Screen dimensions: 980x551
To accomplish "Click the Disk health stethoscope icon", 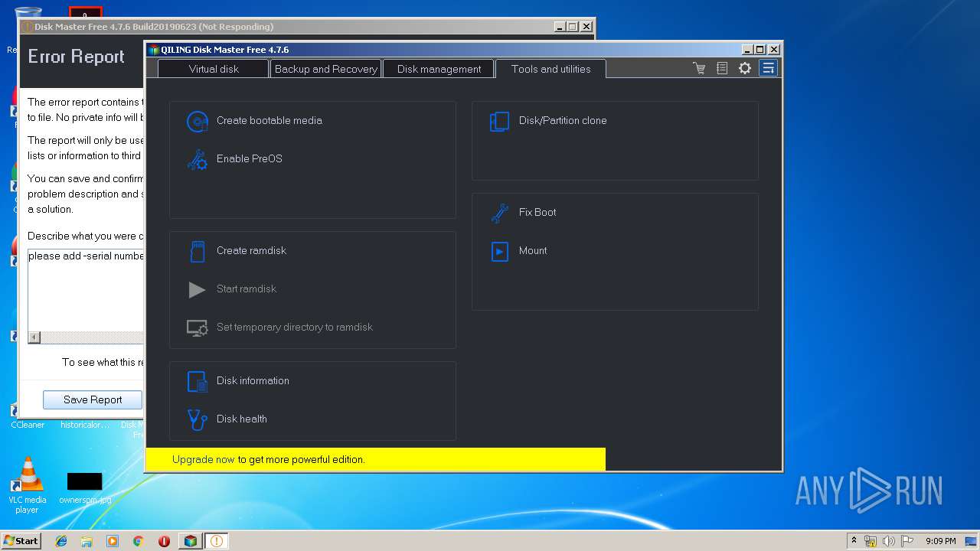I will pos(198,419).
